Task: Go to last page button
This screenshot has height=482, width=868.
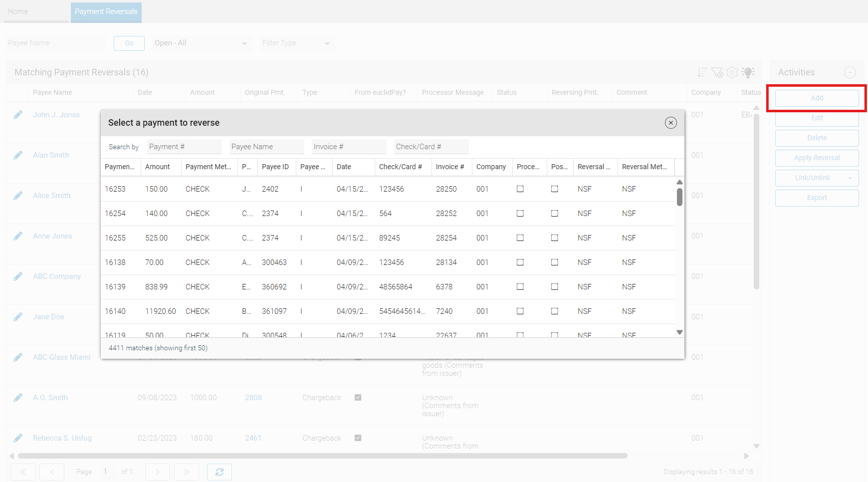Action: pos(187,472)
